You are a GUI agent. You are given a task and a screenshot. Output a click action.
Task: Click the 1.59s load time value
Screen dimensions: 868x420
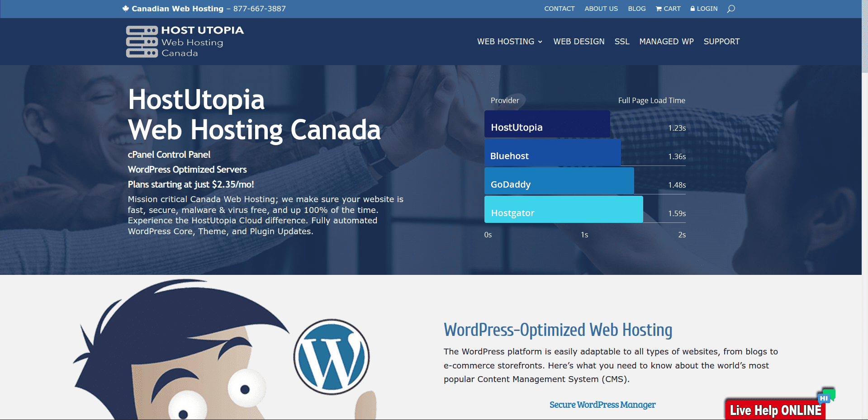point(677,213)
